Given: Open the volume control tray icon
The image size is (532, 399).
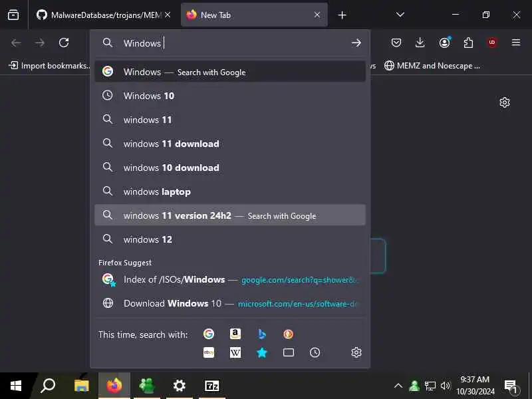Looking at the screenshot, I should [445, 386].
